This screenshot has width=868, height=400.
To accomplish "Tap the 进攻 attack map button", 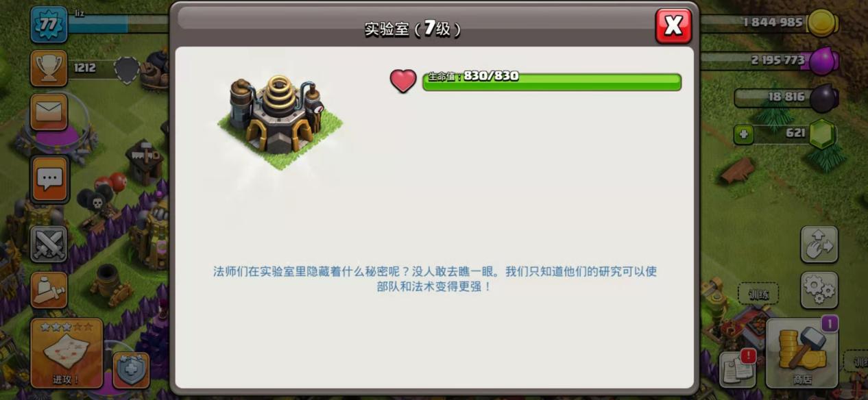I will (x=67, y=353).
